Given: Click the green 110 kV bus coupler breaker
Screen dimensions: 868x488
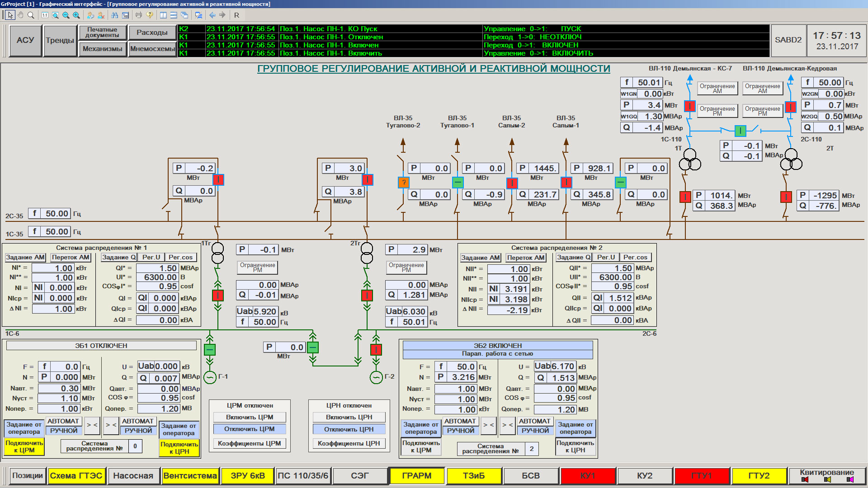Looking at the screenshot, I should coord(740,131).
